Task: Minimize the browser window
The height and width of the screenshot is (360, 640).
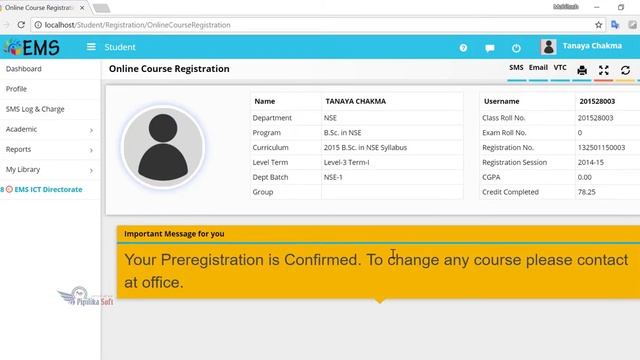Action: tap(597, 7)
